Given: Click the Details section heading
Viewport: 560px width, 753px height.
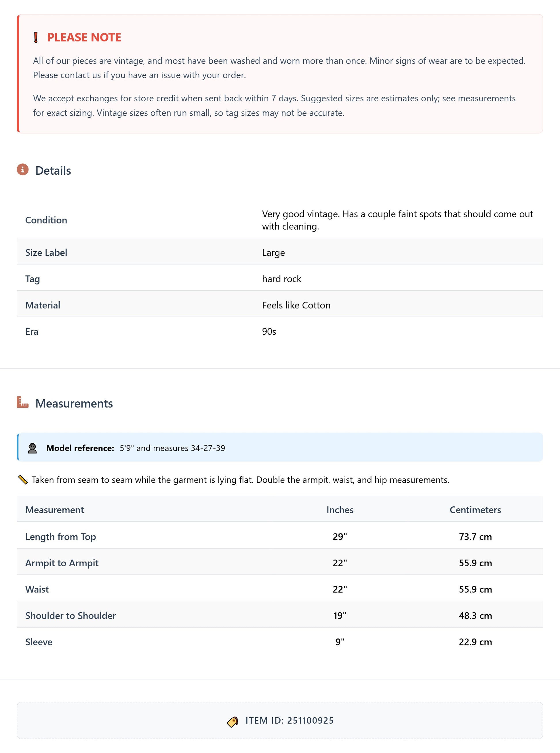Looking at the screenshot, I should pos(53,170).
